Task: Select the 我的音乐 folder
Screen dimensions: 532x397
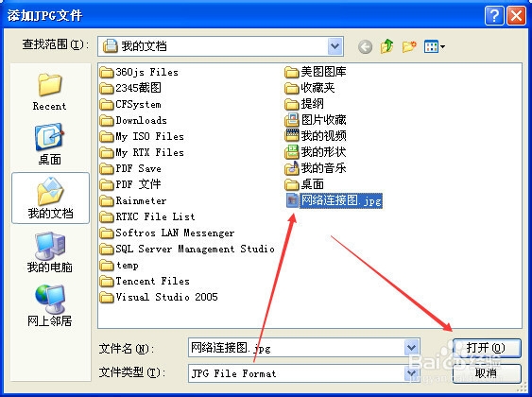Action: pos(316,168)
